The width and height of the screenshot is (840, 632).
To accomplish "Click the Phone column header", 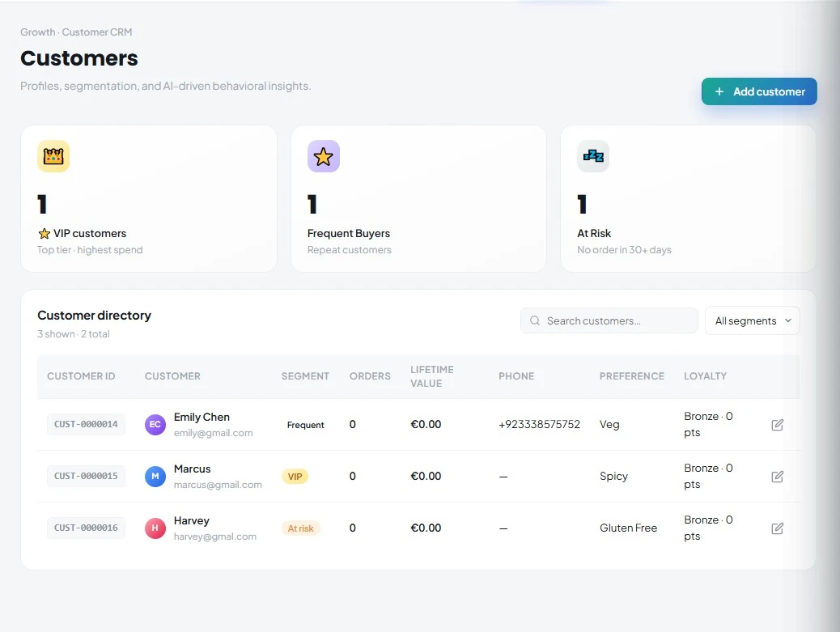I will click(x=516, y=376).
